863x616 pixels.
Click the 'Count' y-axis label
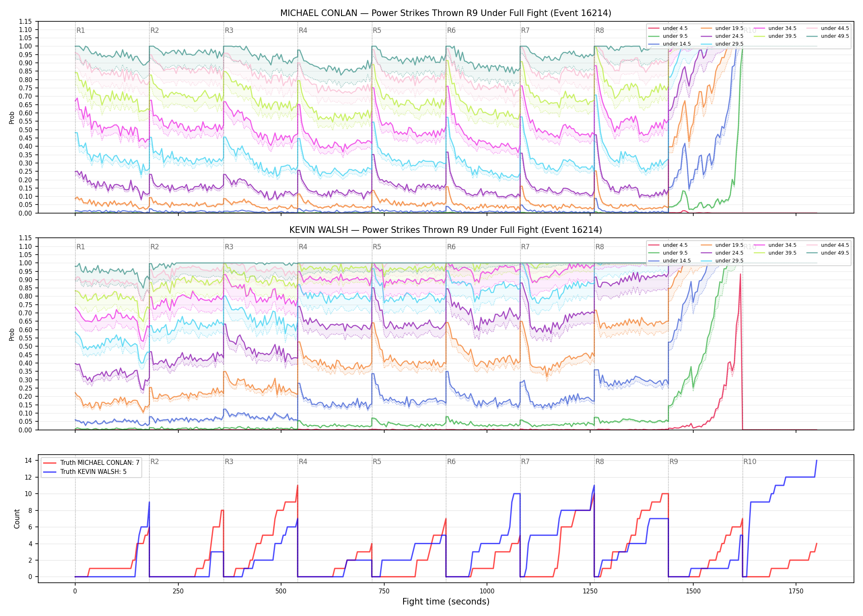[x=17, y=519]
